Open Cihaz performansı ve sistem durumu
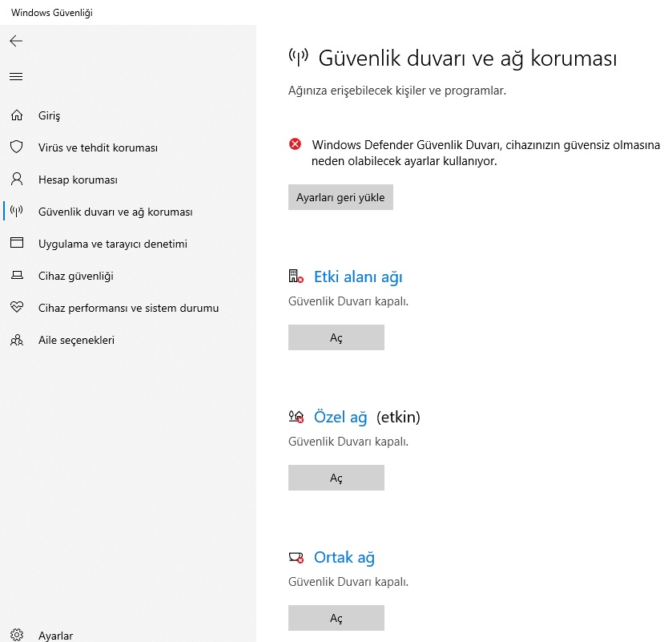 [128, 308]
